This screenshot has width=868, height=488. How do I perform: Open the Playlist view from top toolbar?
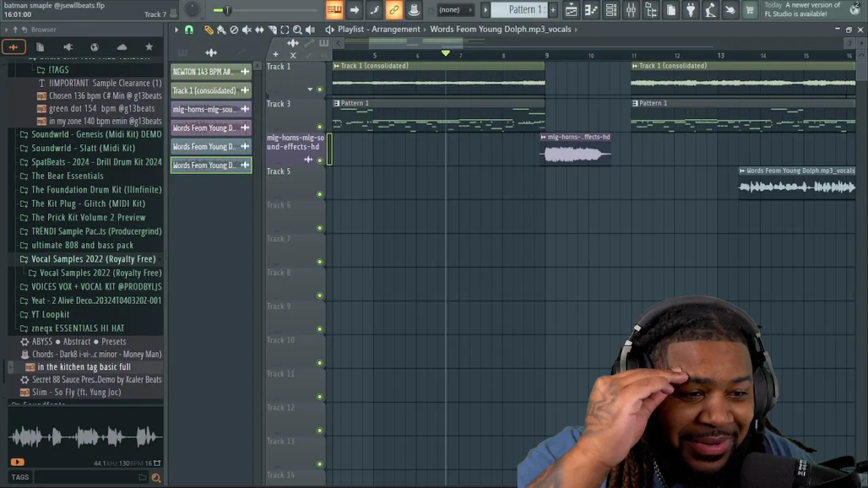[571, 9]
